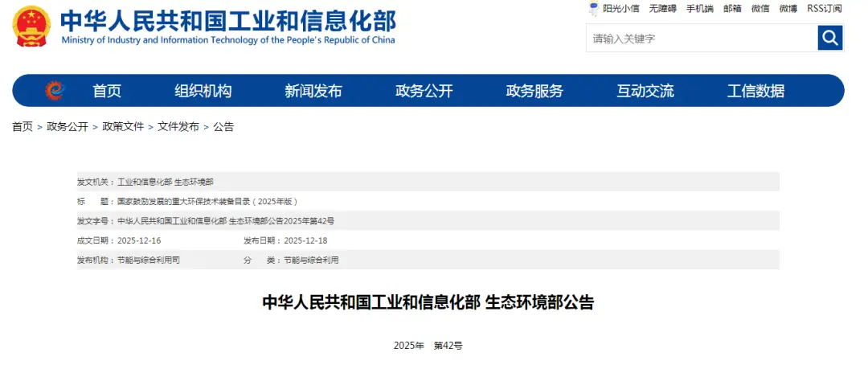Viewport: 868px width, 369px height.
Task: Go to 组织机构 in the nav bar
Action: (203, 91)
